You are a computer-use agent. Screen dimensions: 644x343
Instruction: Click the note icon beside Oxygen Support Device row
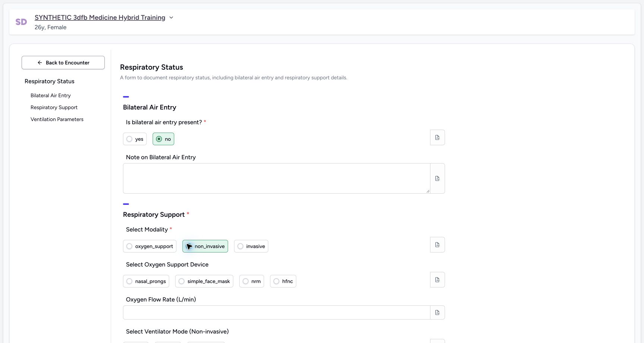click(x=437, y=280)
